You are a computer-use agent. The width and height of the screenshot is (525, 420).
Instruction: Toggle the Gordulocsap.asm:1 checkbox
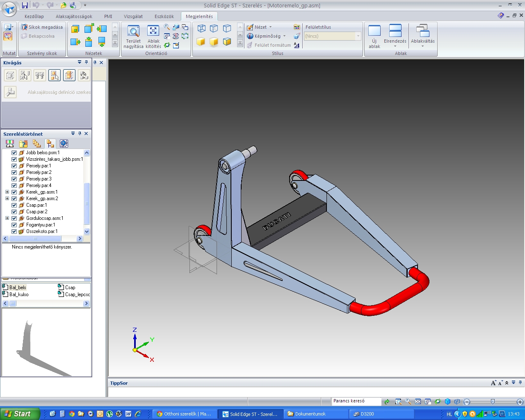pos(14,218)
